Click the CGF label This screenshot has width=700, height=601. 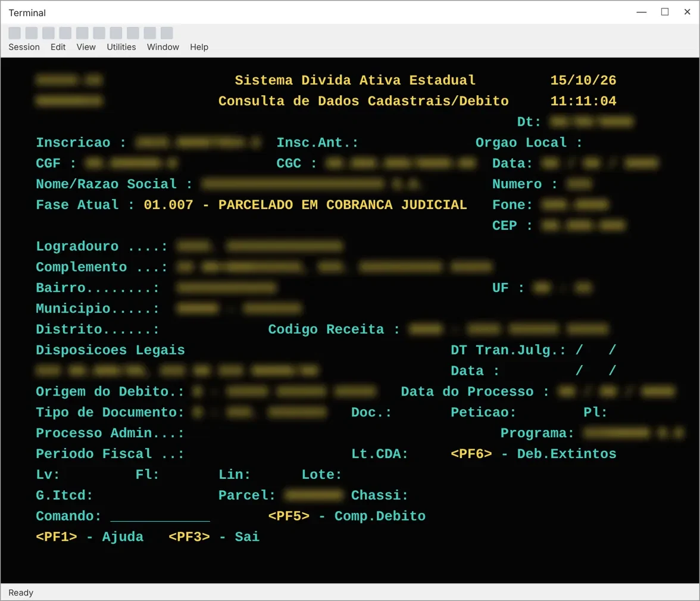56,163
